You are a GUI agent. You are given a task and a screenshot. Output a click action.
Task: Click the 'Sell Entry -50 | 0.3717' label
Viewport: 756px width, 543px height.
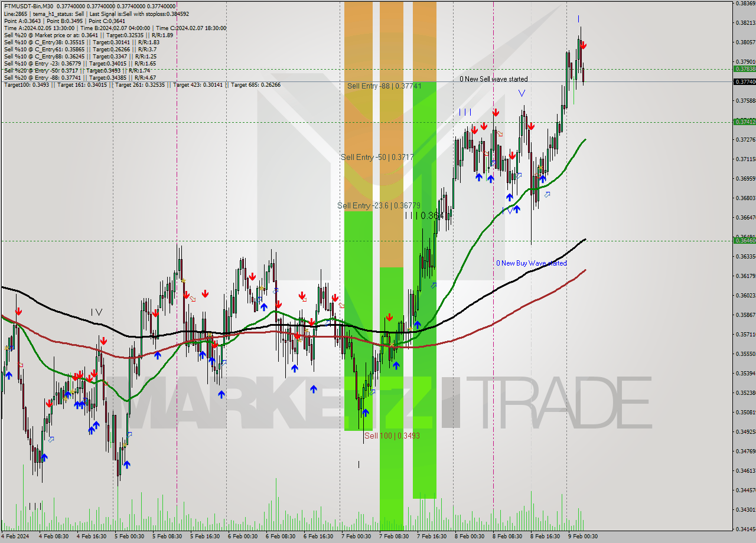[x=377, y=157]
